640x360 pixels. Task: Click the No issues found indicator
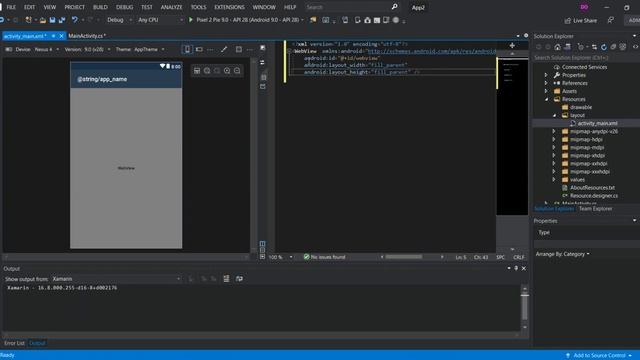(x=324, y=257)
